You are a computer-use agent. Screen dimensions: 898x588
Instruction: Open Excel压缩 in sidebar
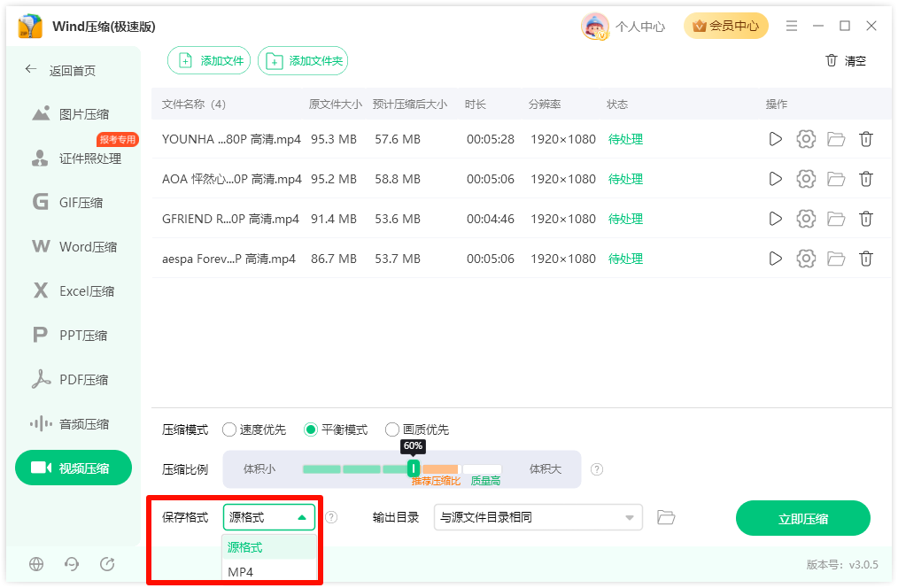coord(74,291)
